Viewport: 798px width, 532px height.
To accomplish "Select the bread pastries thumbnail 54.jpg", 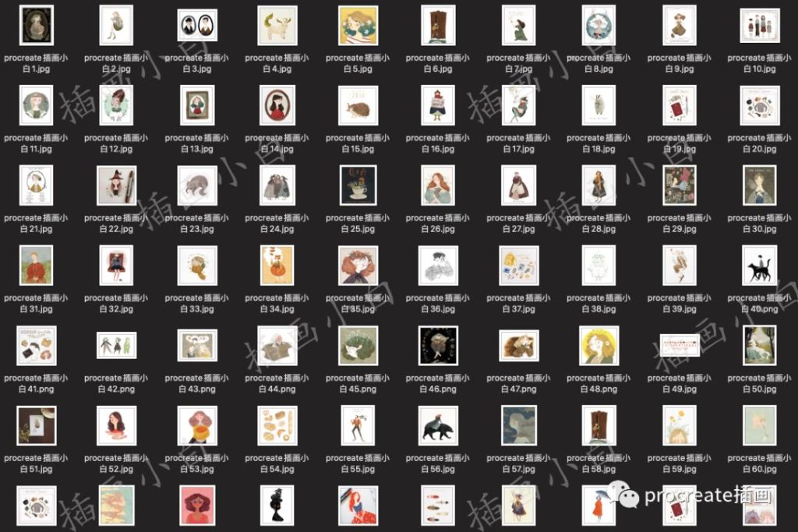I will tap(277, 425).
